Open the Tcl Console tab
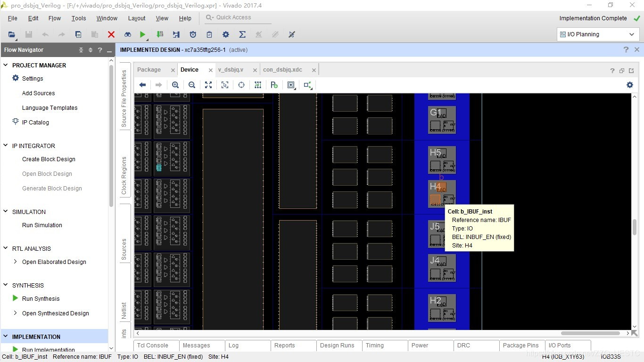This screenshot has width=644, height=362. tap(153, 346)
